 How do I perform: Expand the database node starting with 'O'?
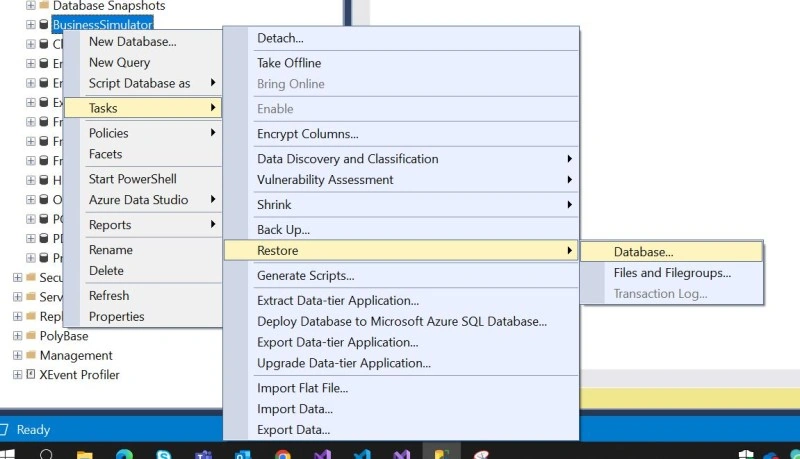31,199
